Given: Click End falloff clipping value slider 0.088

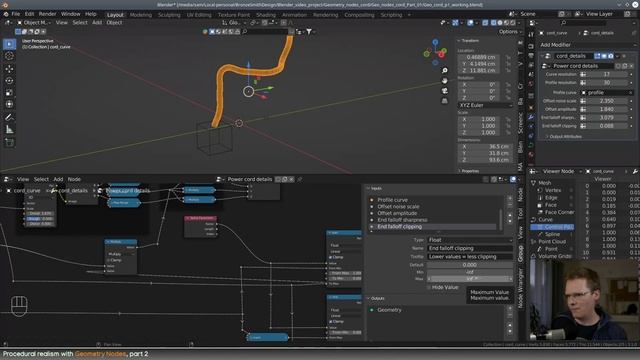Looking at the screenshot, I should click(607, 126).
